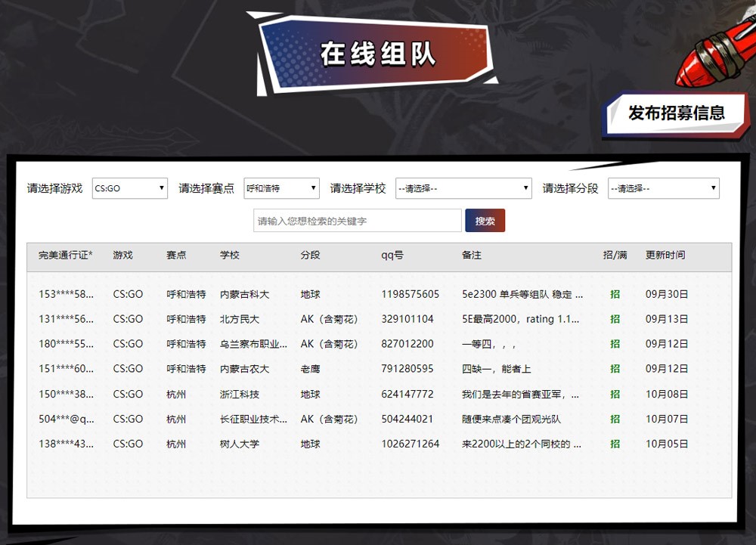
Task: Click the 完美通行证 column header
Action: (66, 255)
